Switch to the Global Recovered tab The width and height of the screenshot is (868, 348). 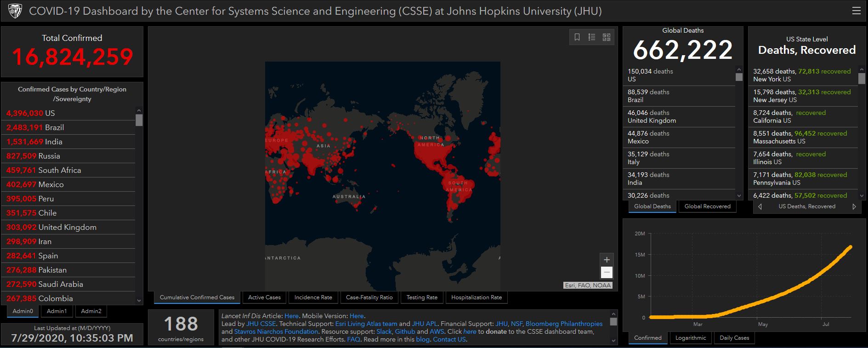coord(708,206)
